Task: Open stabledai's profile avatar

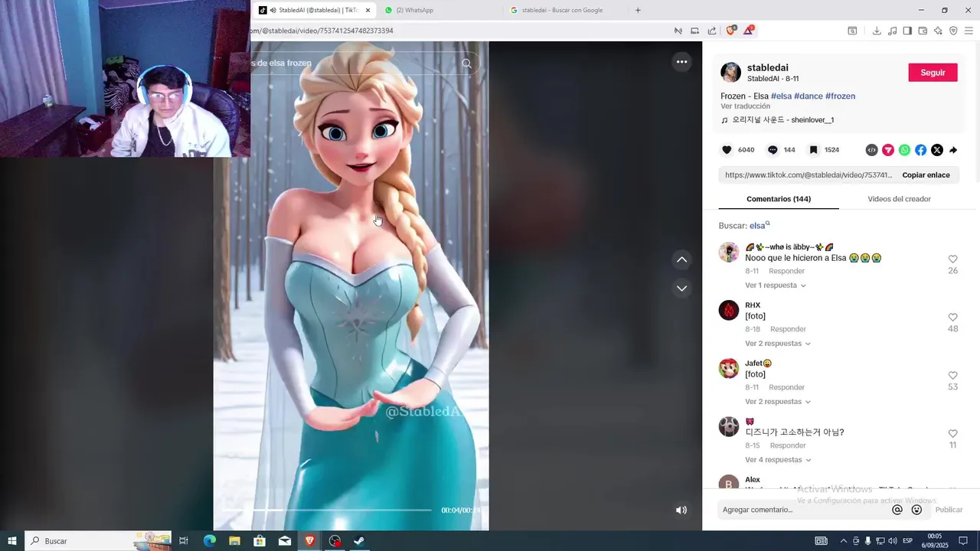Action: click(x=730, y=73)
